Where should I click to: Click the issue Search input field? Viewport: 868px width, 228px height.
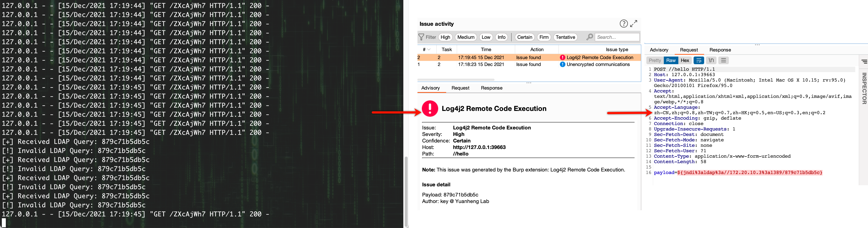[617, 37]
